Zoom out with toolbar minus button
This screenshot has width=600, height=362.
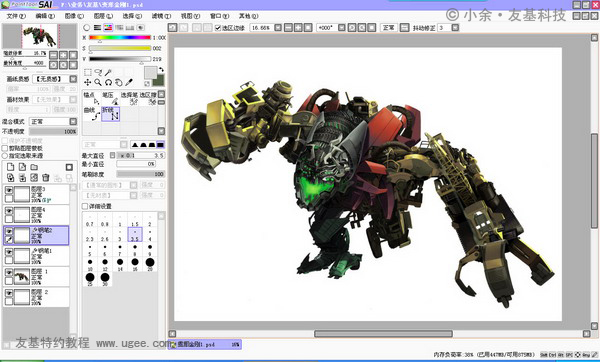[x=288, y=28]
